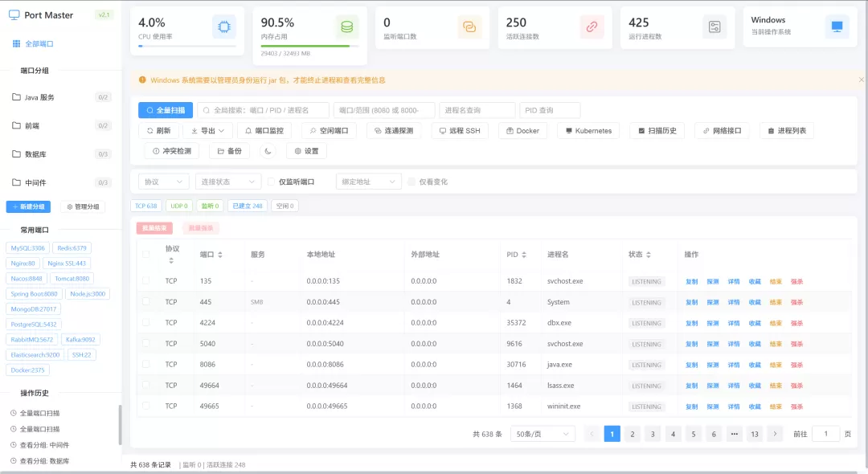Click 详情 for dbx.exe row
Screen dimensions: 868x474
(734, 324)
